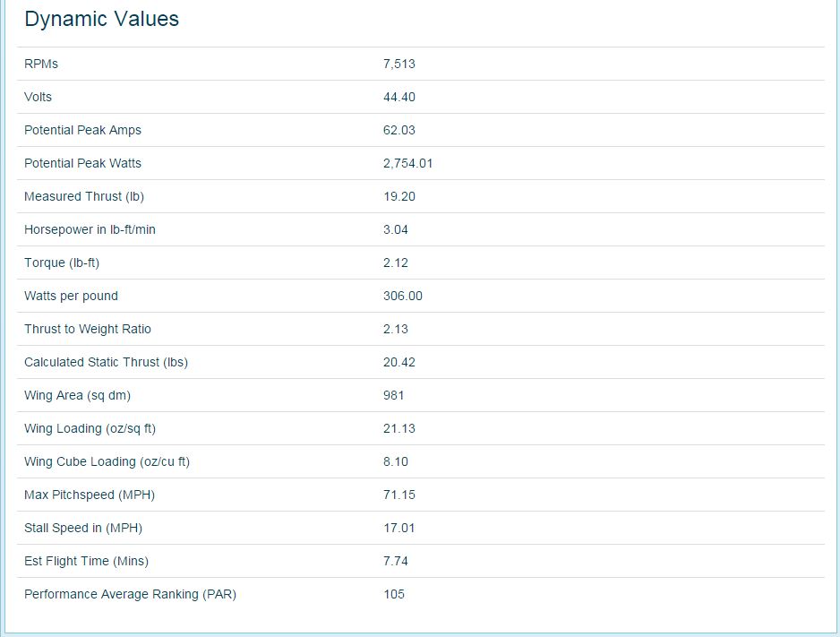This screenshot has height=637, width=840.
Task: Click the Wing Cube Loading label
Action: coord(107,461)
